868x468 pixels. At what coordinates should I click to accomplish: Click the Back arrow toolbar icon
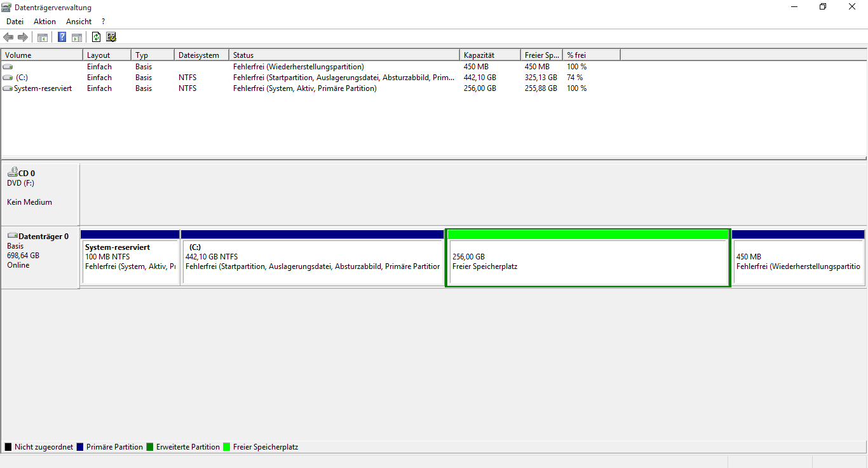(8, 38)
